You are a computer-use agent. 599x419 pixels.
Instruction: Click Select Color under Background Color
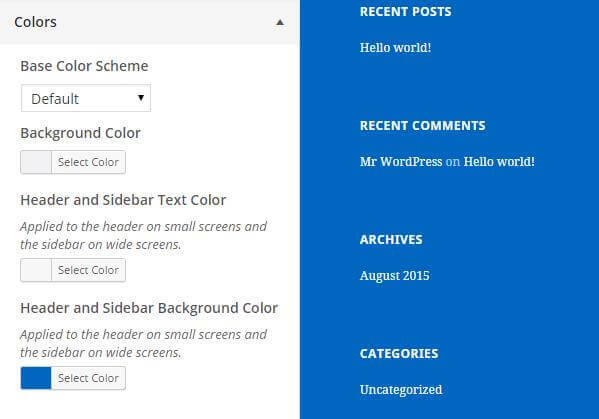pyautogui.click(x=88, y=162)
